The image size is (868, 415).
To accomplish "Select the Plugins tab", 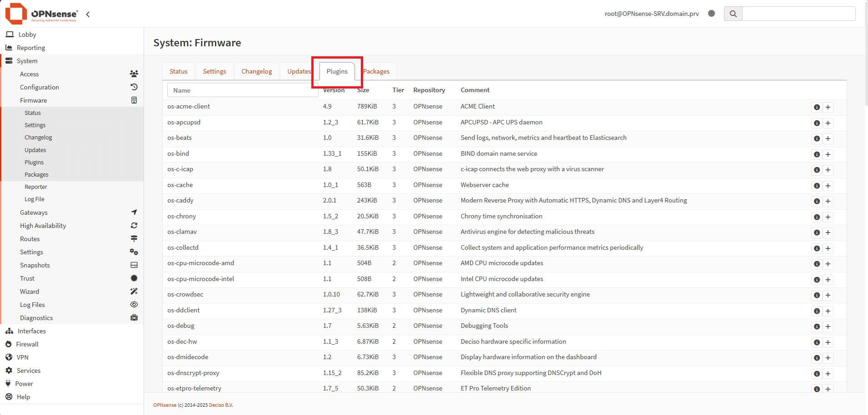I will point(337,71).
